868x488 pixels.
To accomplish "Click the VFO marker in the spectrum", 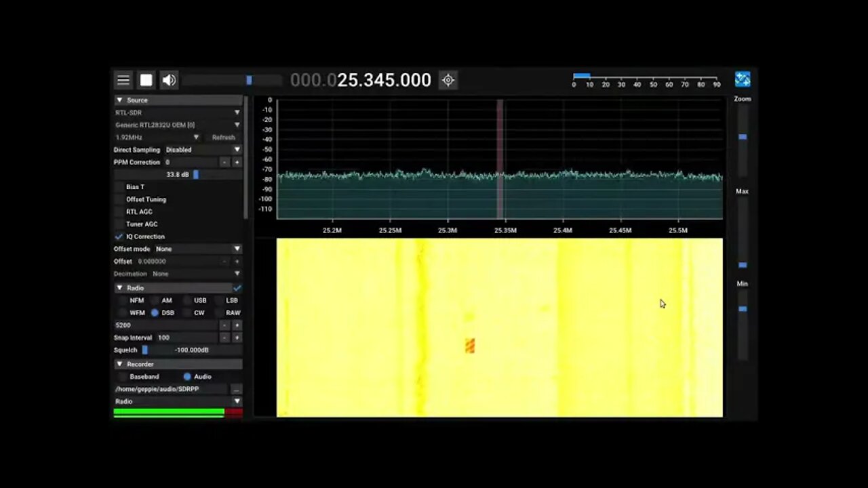I will [500, 159].
